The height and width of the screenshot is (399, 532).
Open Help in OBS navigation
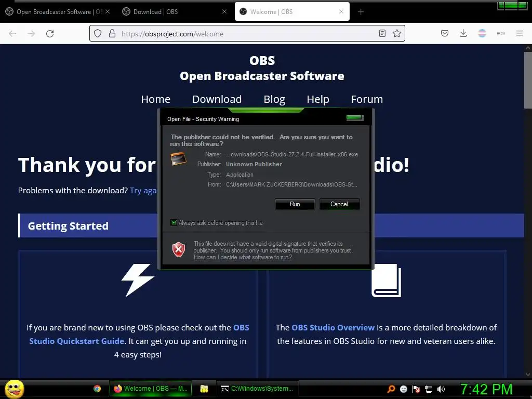pyautogui.click(x=318, y=99)
